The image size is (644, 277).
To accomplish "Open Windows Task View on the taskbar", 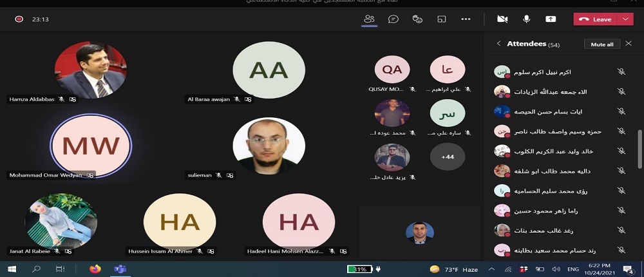I will tap(60, 269).
